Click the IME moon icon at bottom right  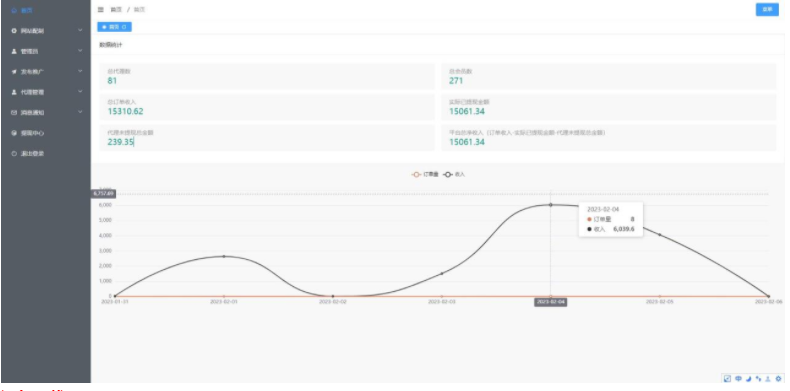[x=749, y=378]
